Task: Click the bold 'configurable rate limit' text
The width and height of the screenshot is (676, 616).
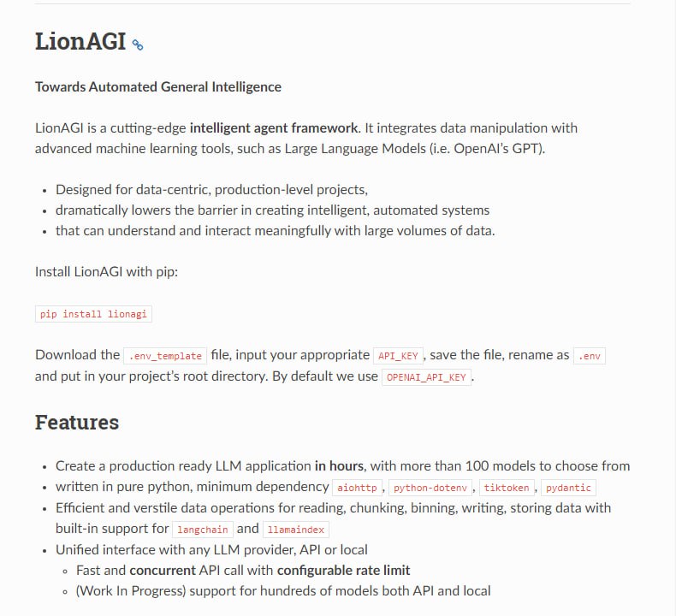Action: pyautogui.click(x=343, y=570)
